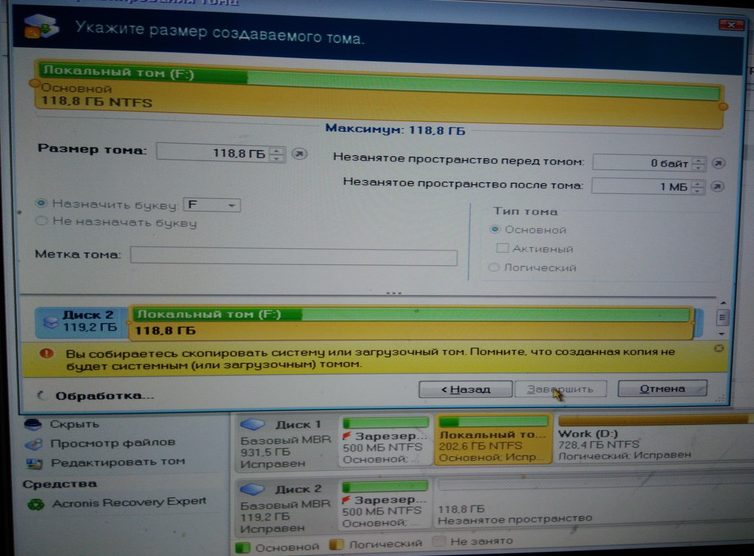Click the space after volume field
Image resolution: width=754 pixels, height=556 pixels.
(x=641, y=186)
